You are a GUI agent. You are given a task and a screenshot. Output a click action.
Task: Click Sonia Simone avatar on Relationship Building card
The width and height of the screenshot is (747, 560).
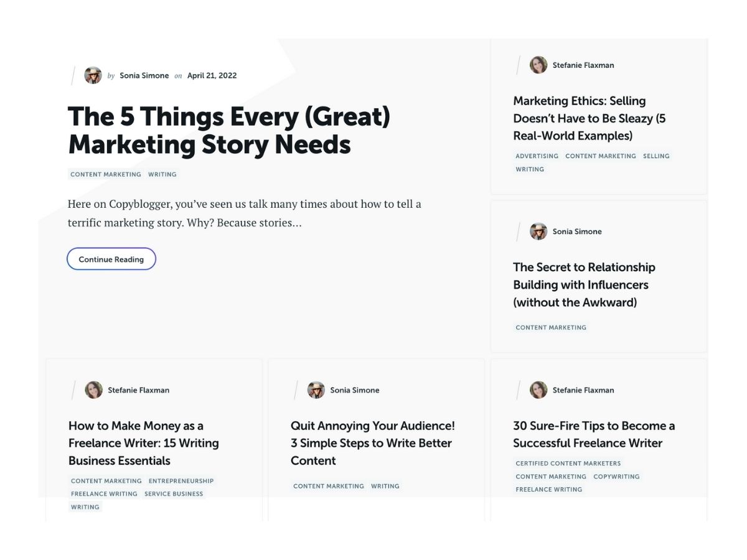pyautogui.click(x=538, y=231)
